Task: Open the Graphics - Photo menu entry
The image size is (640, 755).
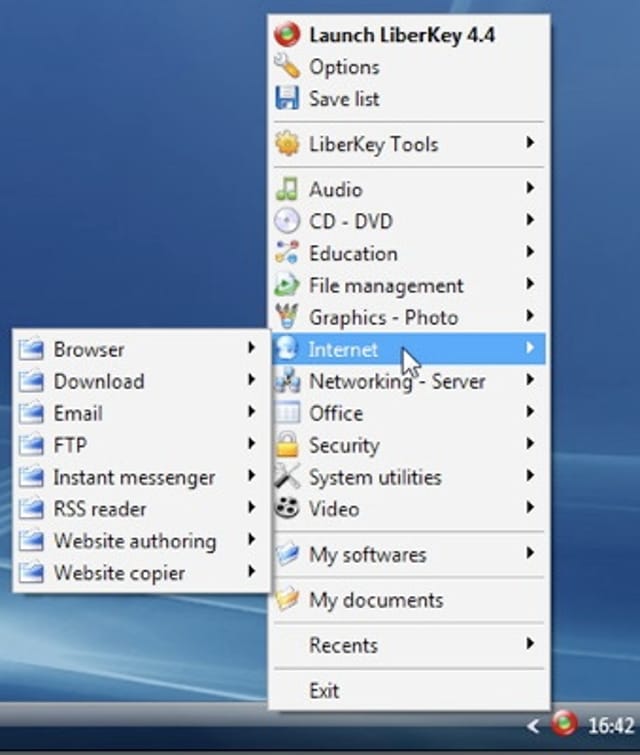Action: click(409, 317)
